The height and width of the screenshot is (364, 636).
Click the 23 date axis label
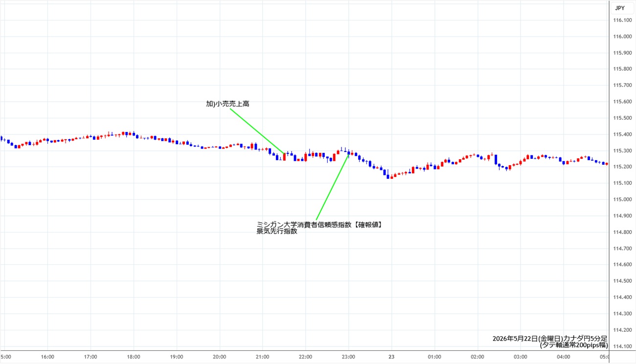coord(391,357)
